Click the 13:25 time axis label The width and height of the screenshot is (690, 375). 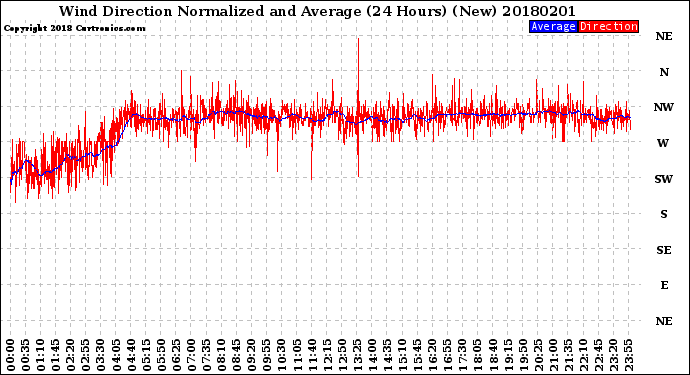(x=357, y=355)
